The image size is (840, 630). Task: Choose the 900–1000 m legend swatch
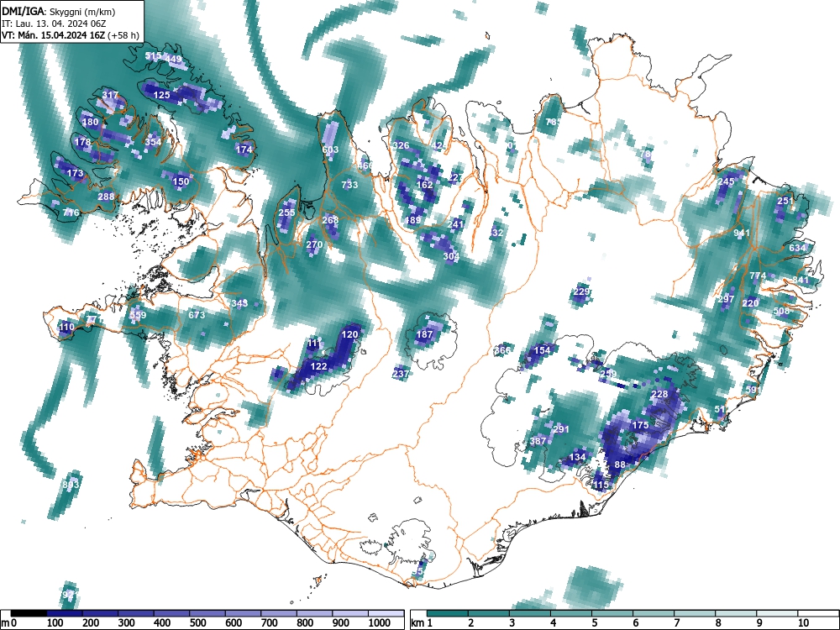tap(350, 613)
